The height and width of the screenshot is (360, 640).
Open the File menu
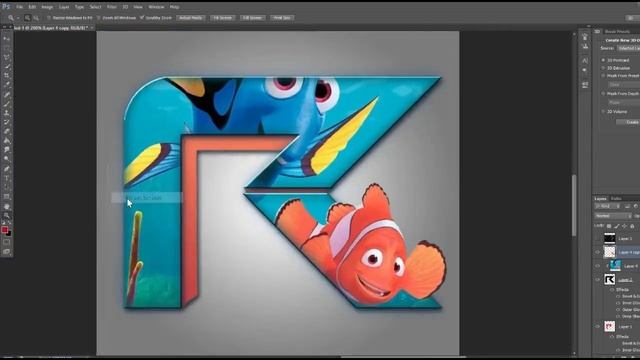(20, 7)
